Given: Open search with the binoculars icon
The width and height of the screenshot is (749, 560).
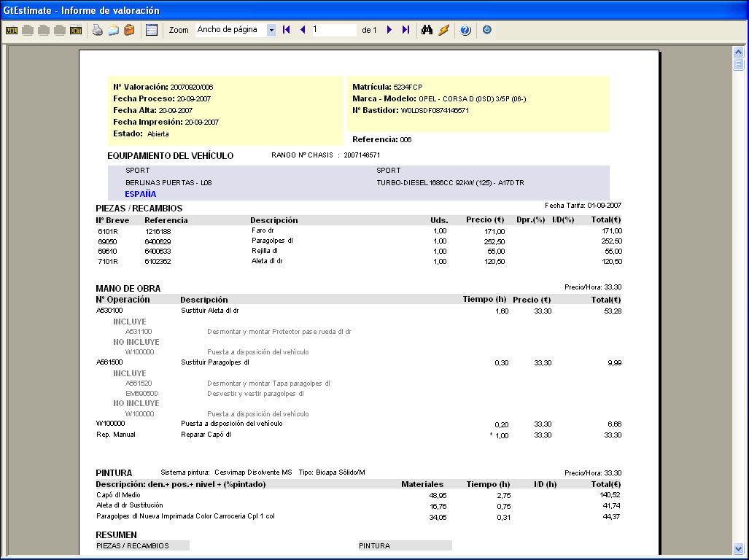Looking at the screenshot, I should (x=427, y=30).
